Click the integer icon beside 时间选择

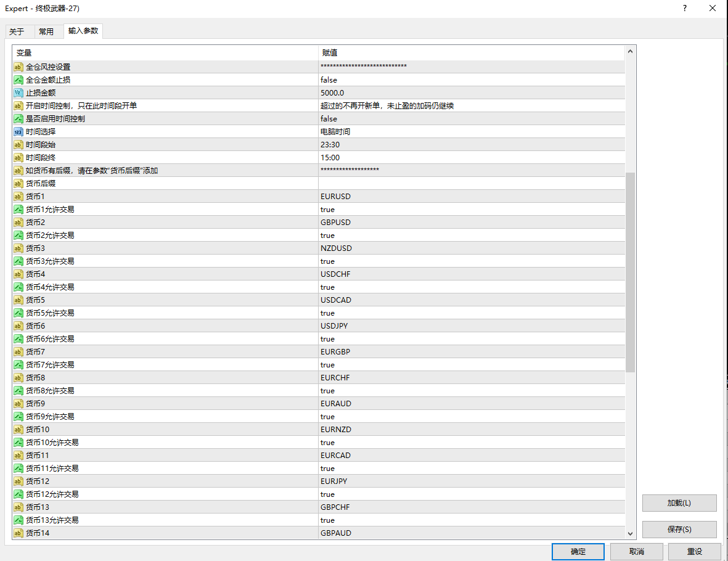(x=18, y=132)
